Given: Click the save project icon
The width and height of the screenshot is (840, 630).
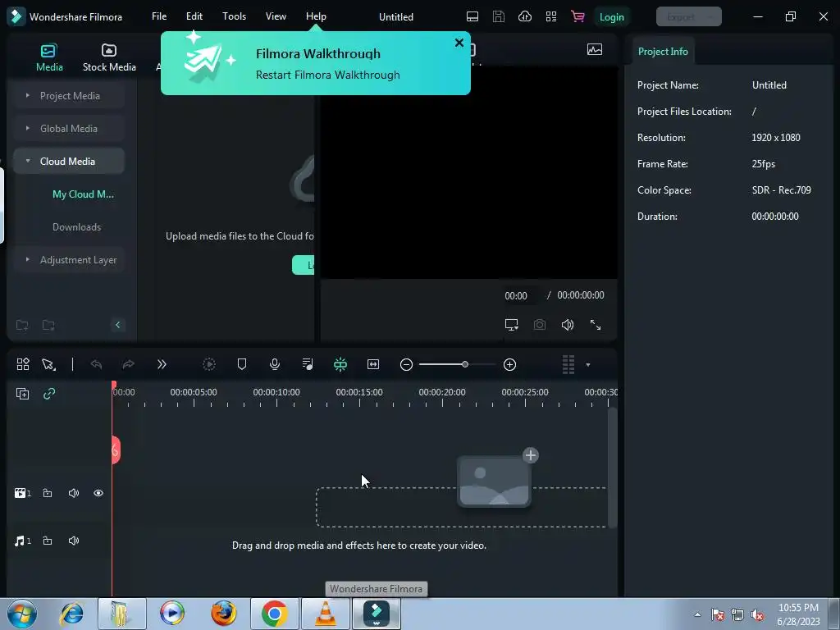Looking at the screenshot, I should click(498, 16).
